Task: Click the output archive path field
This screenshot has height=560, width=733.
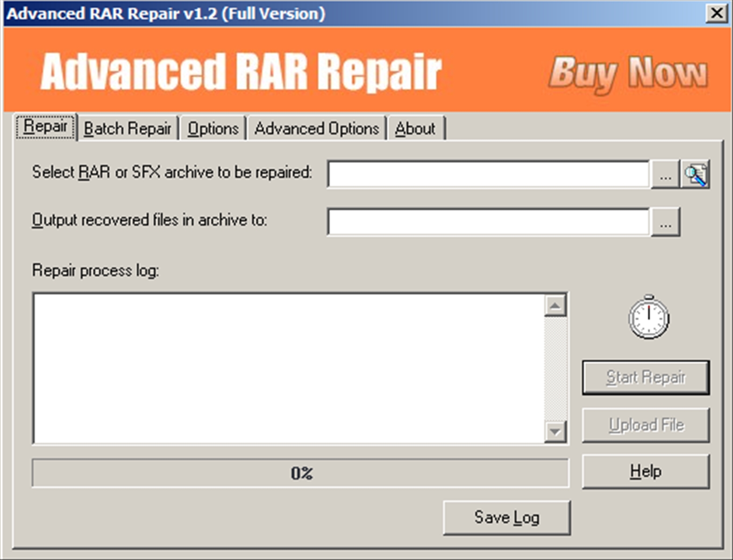Action: [x=488, y=222]
